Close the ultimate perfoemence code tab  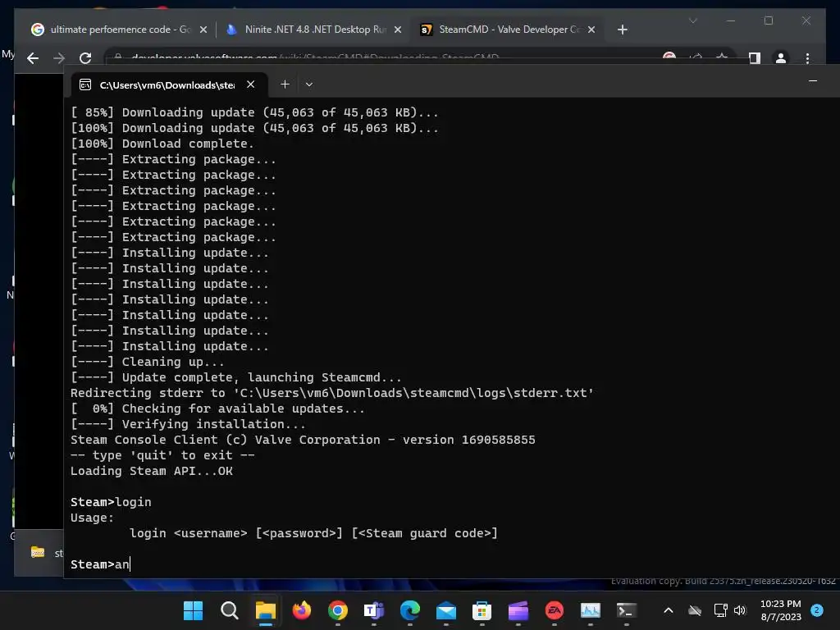pos(203,30)
